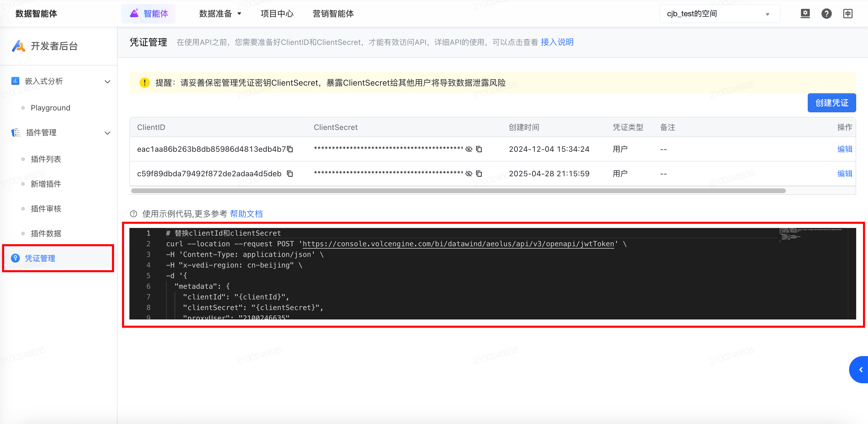Copy the first row's ClientSecret
Image resolution: width=868 pixels, height=424 pixels.
[x=479, y=149]
